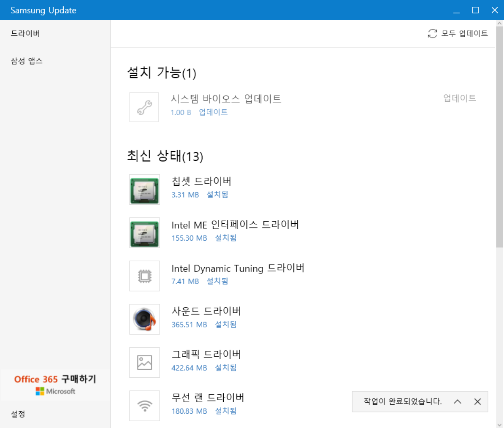Viewport: 504px width, 428px height.
Task: Maximize the Samsung Update window
Action: (x=475, y=10)
